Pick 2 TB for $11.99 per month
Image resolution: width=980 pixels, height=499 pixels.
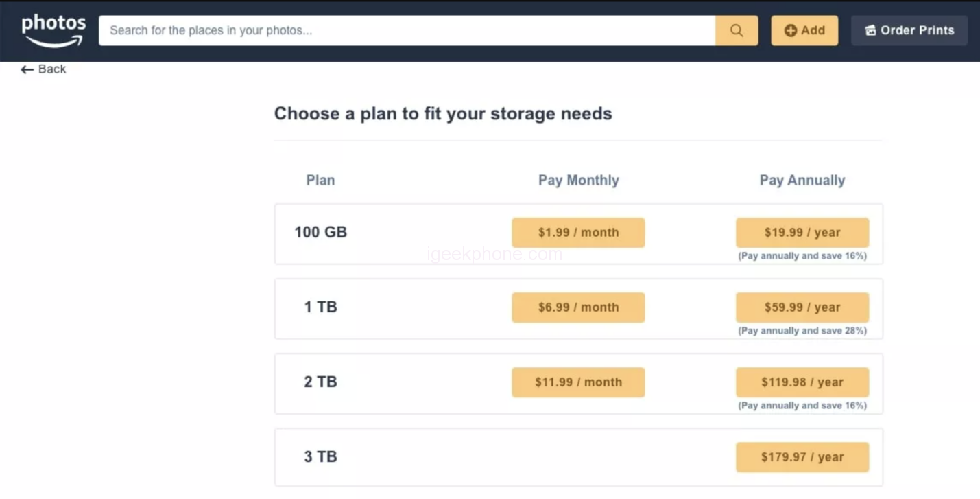(578, 382)
